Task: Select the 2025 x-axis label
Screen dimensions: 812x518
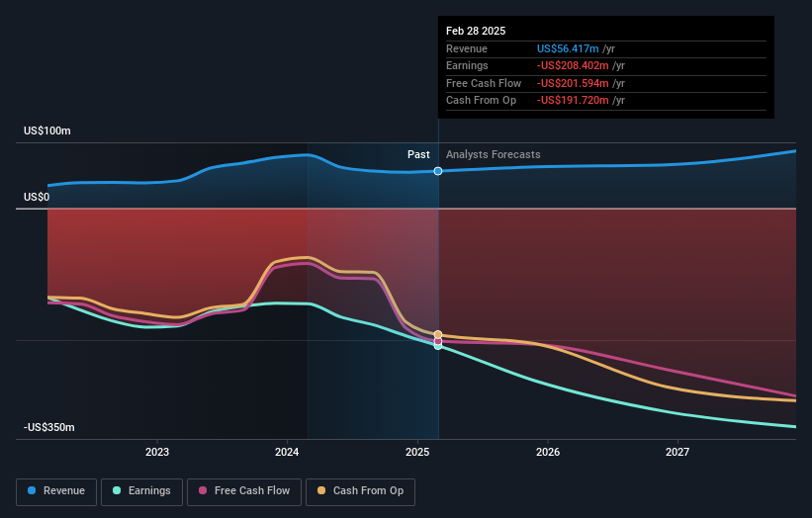Action: coord(417,453)
